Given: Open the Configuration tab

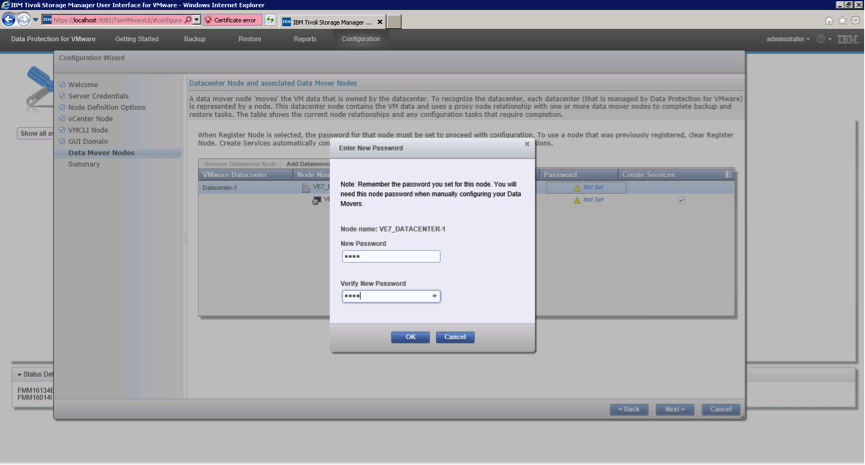Looking at the screenshot, I should point(361,39).
